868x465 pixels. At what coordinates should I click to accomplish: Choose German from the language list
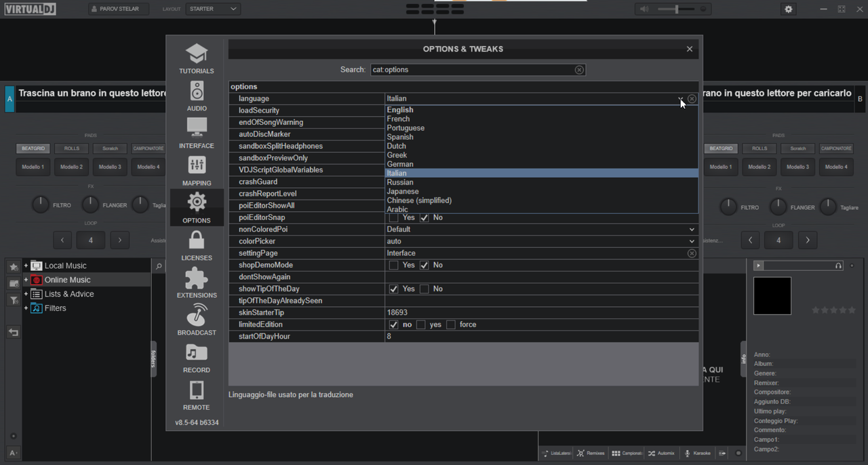[541, 164]
